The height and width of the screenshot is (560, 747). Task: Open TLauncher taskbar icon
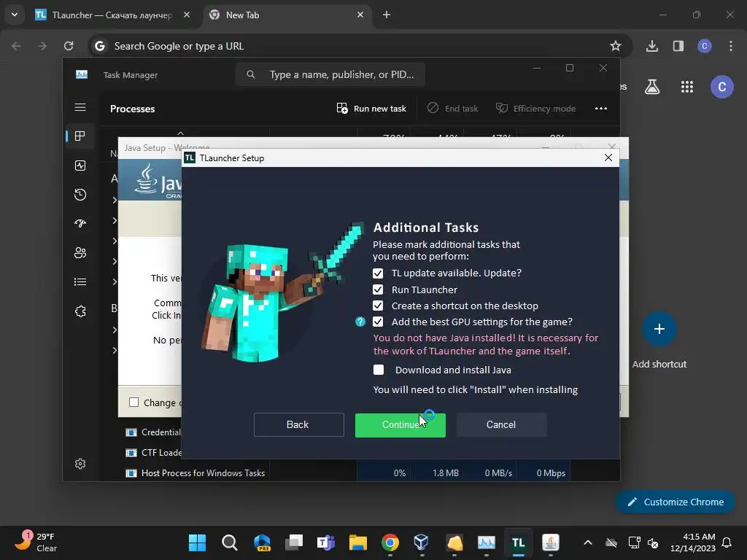tap(519, 542)
